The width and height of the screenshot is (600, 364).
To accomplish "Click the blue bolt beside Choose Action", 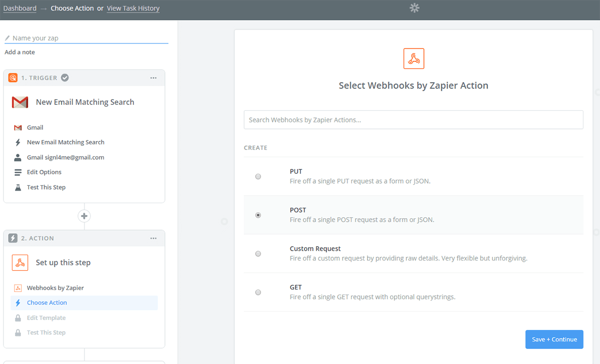I will [18, 303].
